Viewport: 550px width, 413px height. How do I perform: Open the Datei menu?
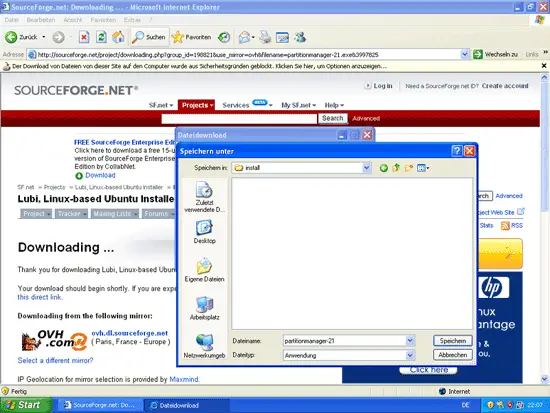click(12, 20)
